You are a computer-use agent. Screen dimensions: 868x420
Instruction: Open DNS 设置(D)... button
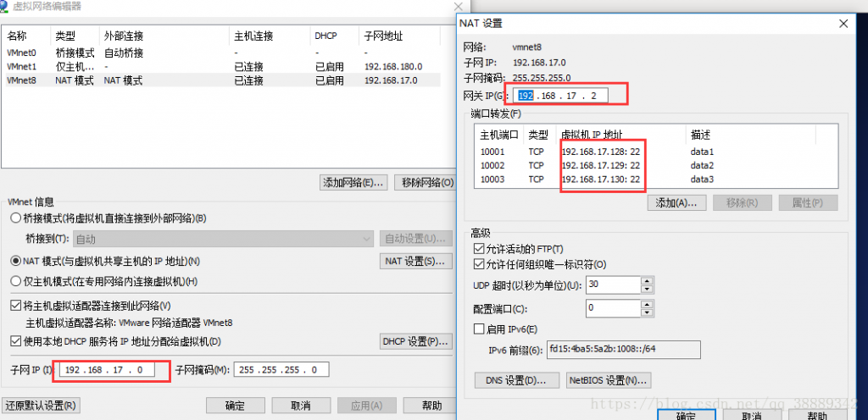coord(518,380)
